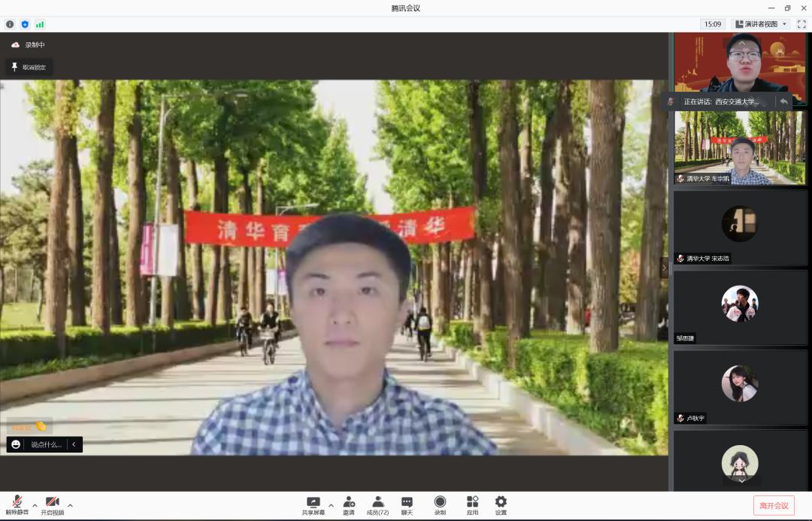Open Settings (设置) gear
The image size is (812, 521).
(501, 504)
